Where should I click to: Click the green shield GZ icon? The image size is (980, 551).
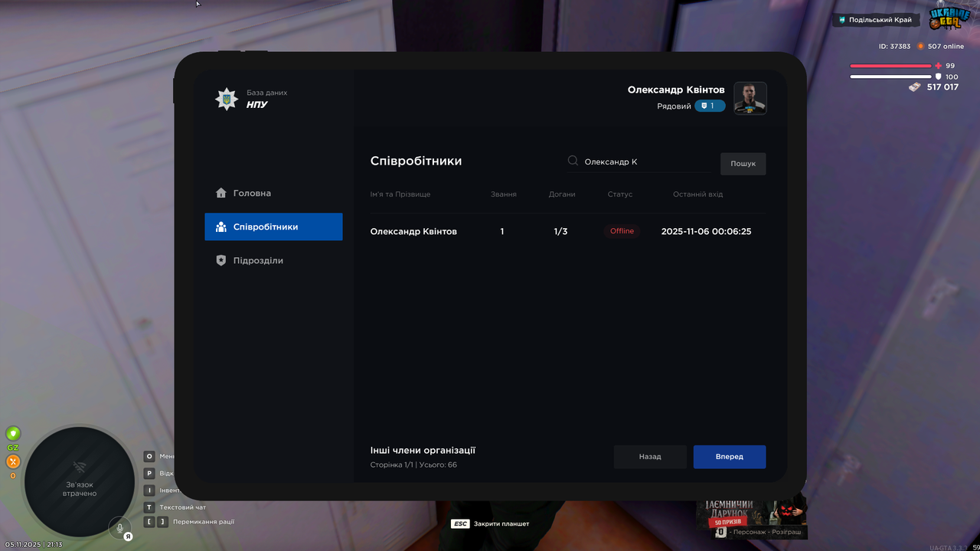[x=13, y=434]
